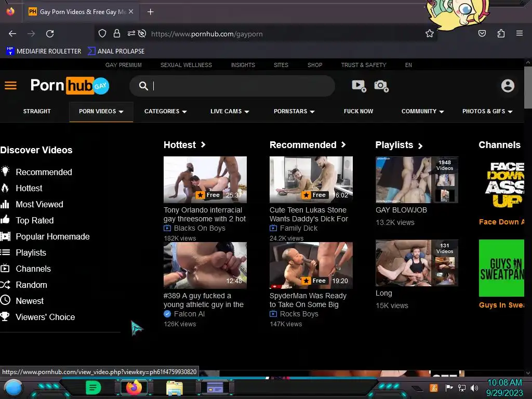
Task: Click into the site search field
Action: tap(232, 86)
